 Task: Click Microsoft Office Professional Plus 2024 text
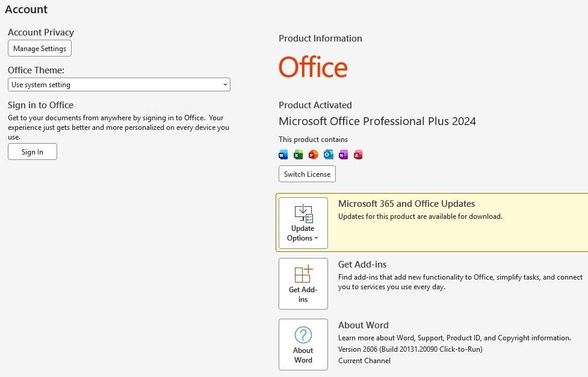click(377, 121)
